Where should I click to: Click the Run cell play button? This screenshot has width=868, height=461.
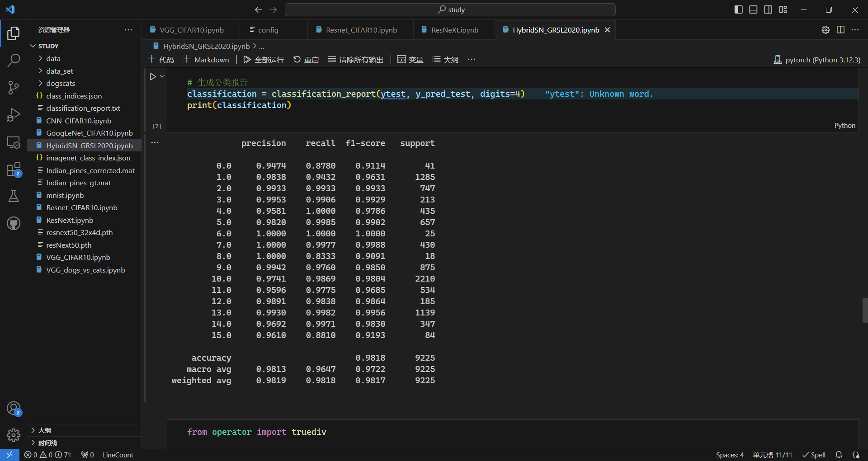pyautogui.click(x=153, y=77)
